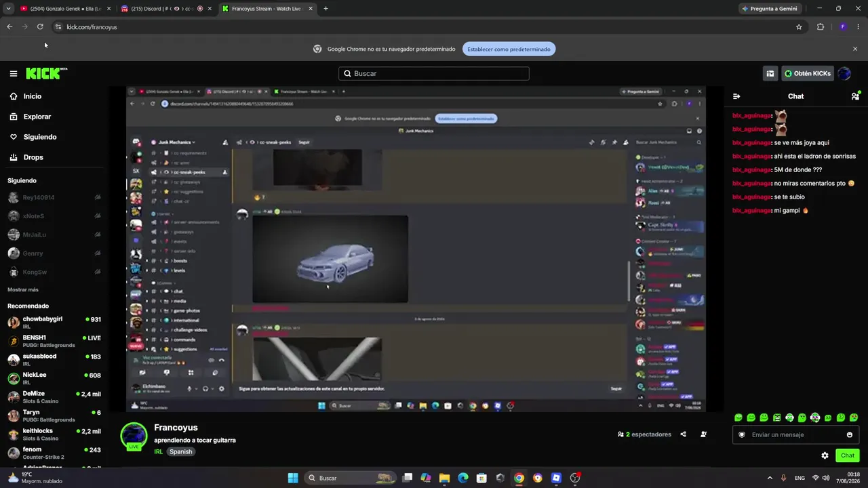Select the Francoyus Stream Kick tab
The height and width of the screenshot is (488, 868).
click(267, 9)
